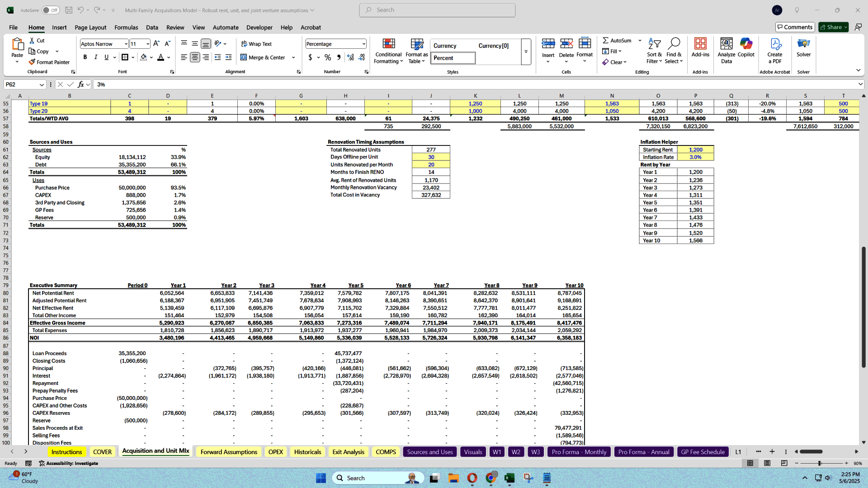868x488 pixels.
Task: Click Decrease Font Size icon
Action: pos(167,44)
